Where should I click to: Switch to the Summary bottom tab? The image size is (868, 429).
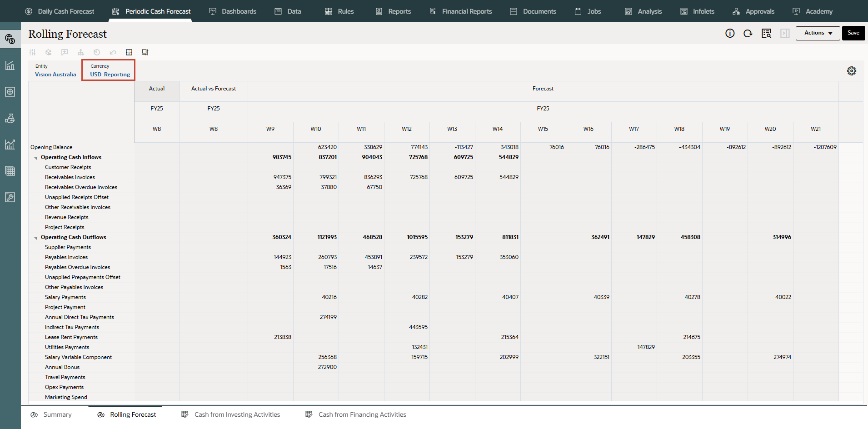point(51,414)
